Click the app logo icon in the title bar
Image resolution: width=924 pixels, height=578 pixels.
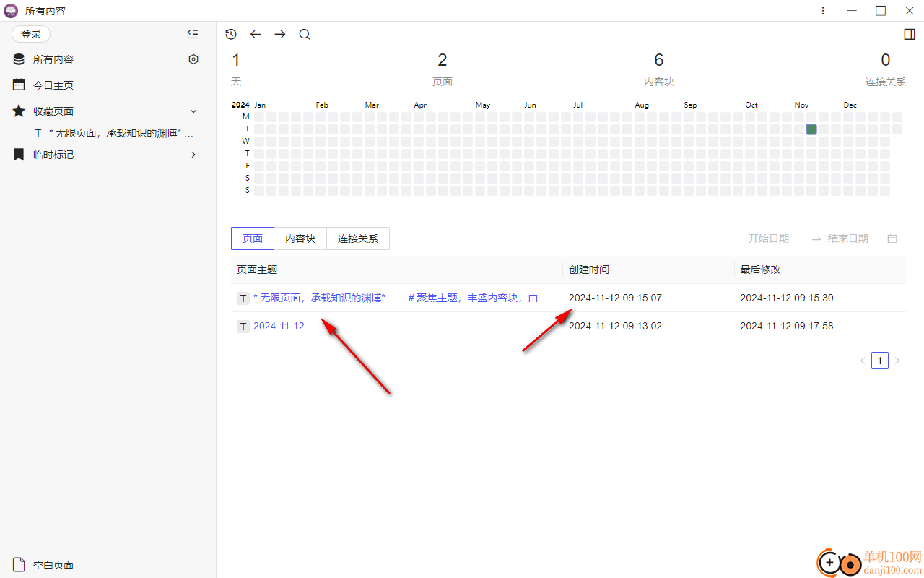click(12, 11)
